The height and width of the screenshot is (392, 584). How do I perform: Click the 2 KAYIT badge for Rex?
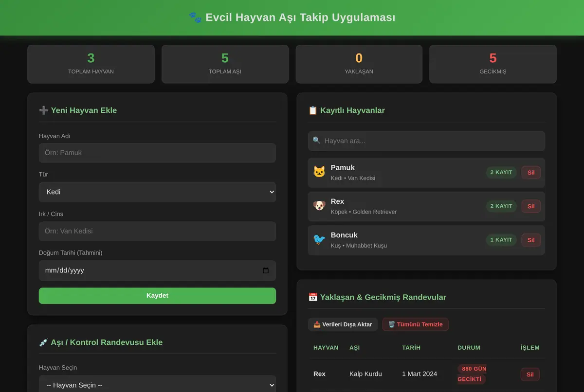(501, 206)
